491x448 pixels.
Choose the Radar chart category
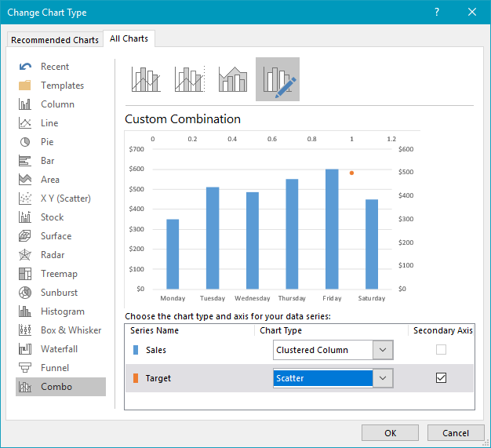[53, 255]
